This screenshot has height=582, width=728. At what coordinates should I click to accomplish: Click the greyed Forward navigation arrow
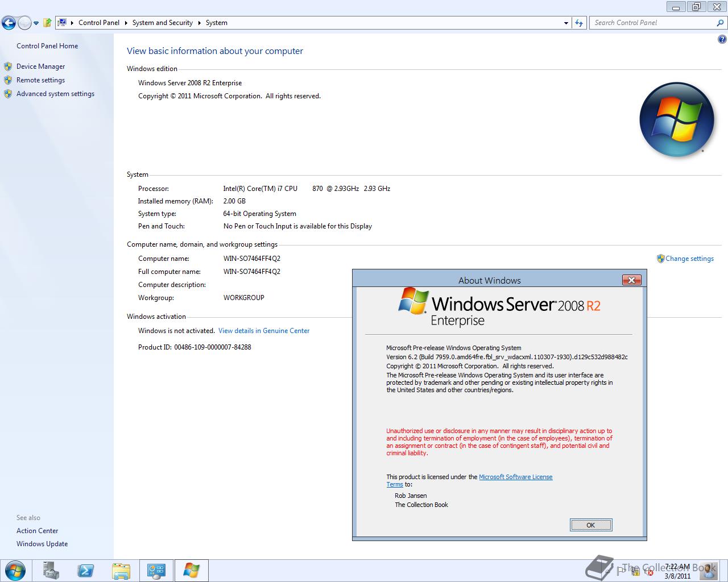(24, 23)
